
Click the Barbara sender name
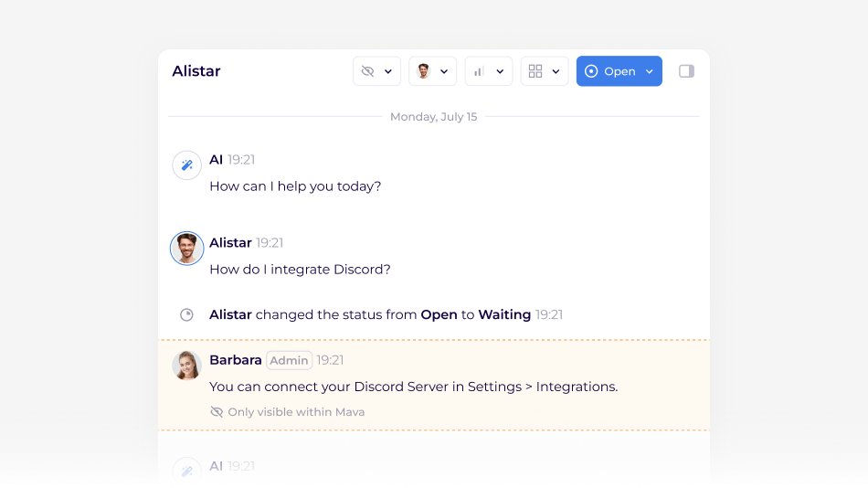point(235,360)
